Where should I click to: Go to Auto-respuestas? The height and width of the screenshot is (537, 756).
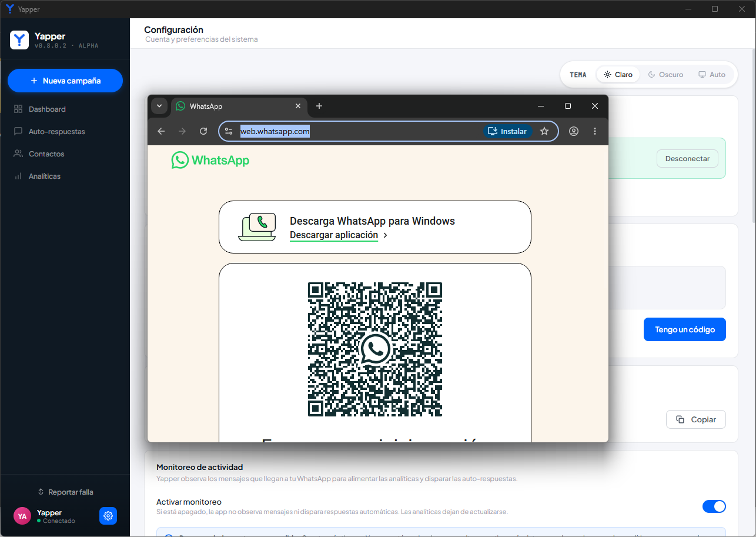pos(65,131)
